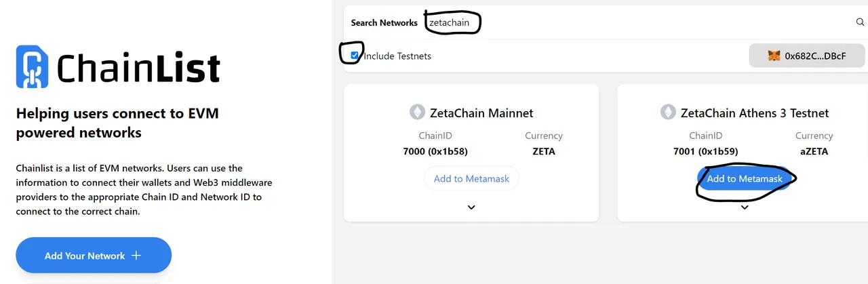The height and width of the screenshot is (284, 868).
Task: Click the Include Testnets label text
Action: point(397,56)
